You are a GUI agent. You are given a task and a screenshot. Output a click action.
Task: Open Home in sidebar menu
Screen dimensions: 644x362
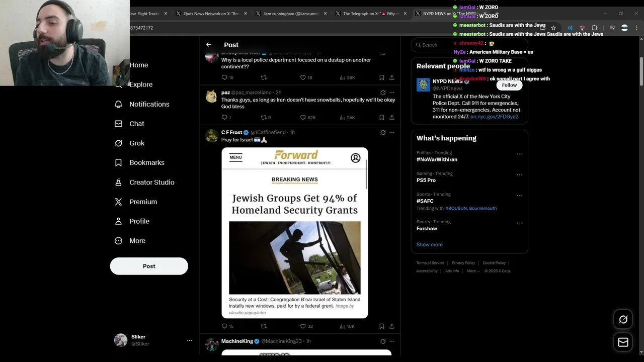(139, 65)
